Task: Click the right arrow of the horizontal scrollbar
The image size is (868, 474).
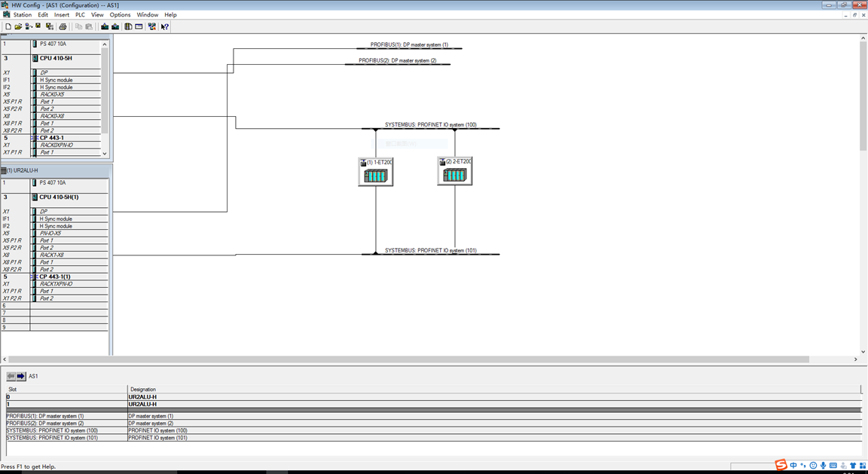Action: click(x=856, y=359)
